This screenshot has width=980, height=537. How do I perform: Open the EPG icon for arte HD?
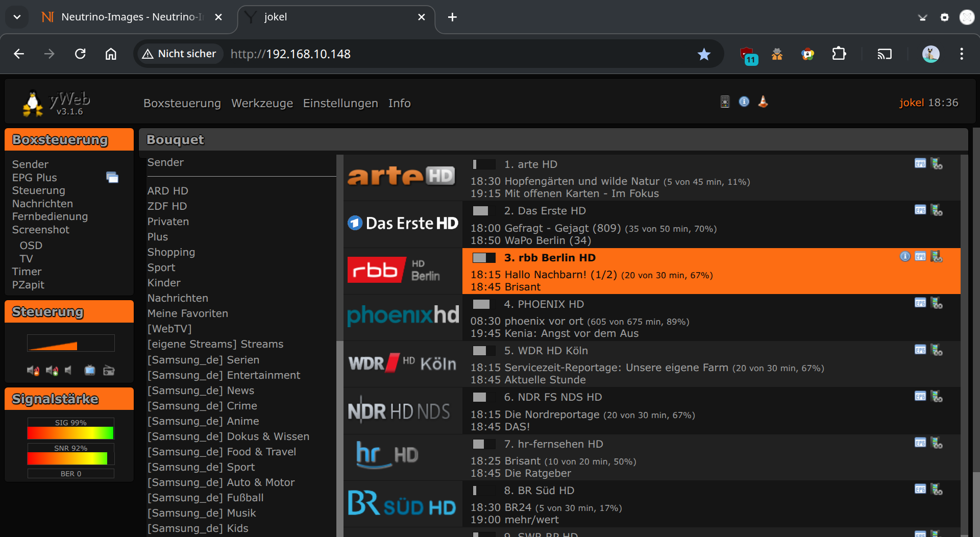point(920,164)
